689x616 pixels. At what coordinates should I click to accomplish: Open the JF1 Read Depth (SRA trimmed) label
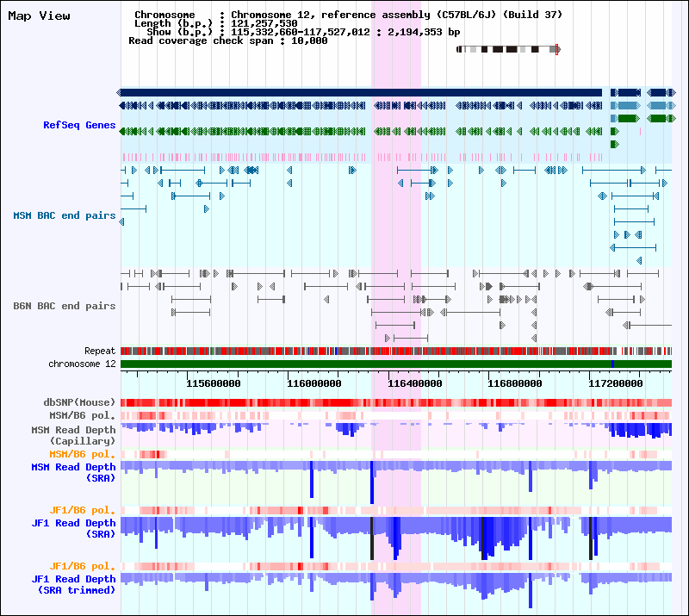pos(73,584)
